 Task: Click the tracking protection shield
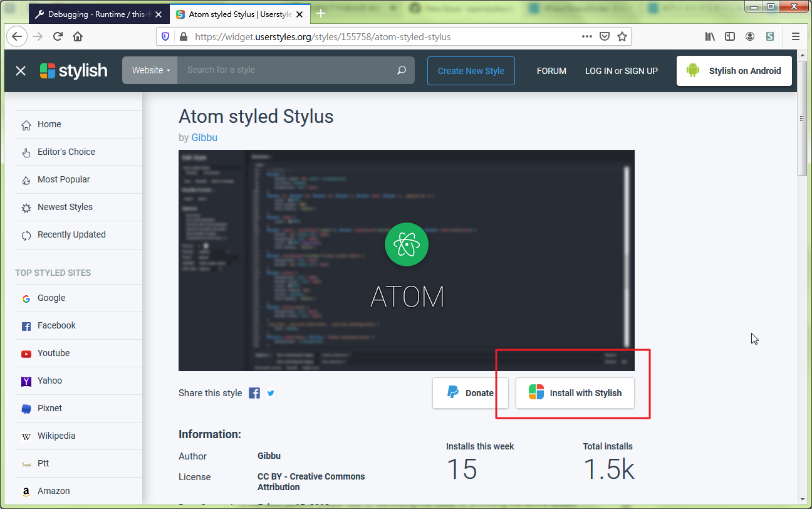(x=165, y=36)
